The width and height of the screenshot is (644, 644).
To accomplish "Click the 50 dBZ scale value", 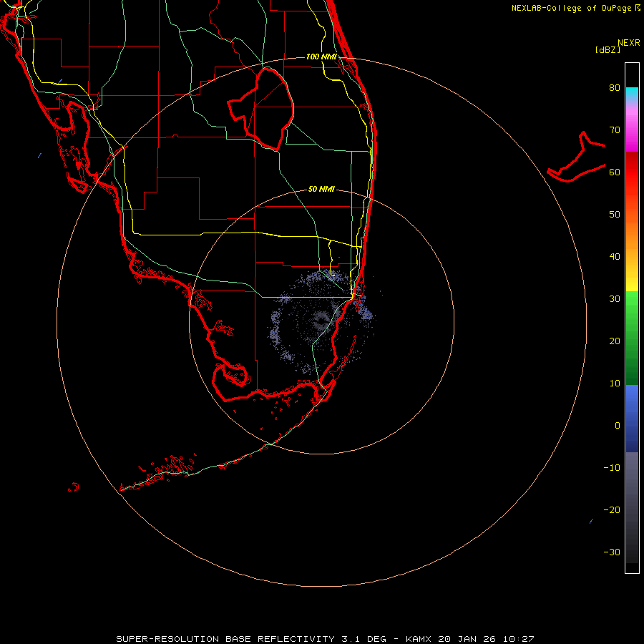I will (615, 215).
